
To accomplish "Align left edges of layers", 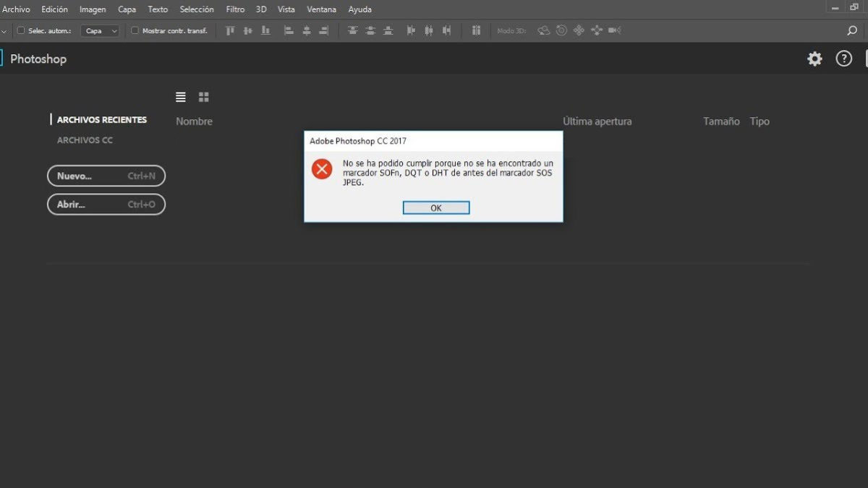I will (289, 30).
